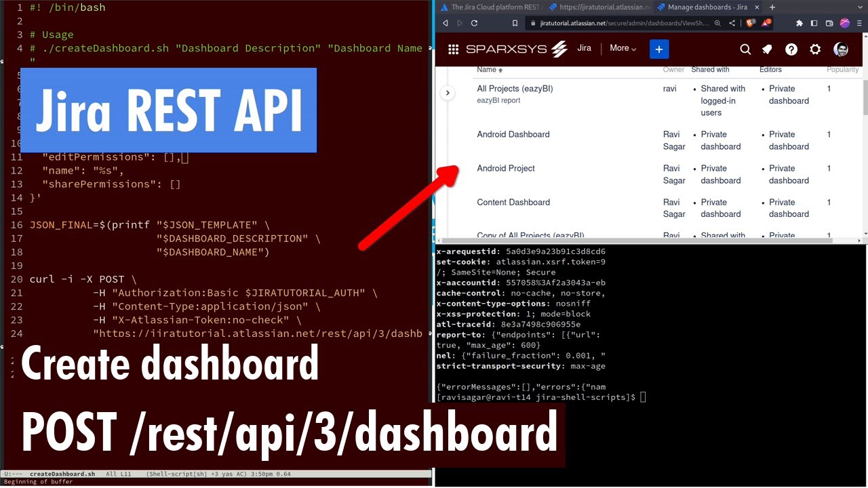Click "sharePermissions" line in editor

click(111, 184)
